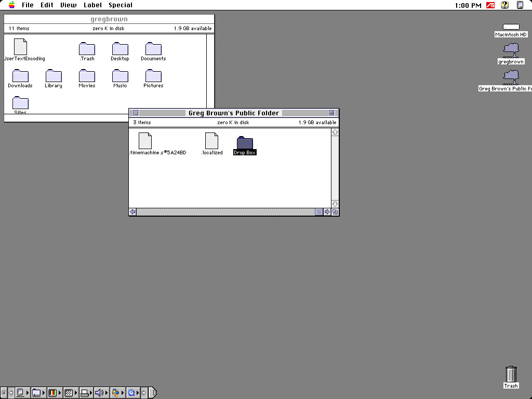The width and height of the screenshot is (532, 399).
Task: Open the Help menu question-mark icon
Action: click(505, 5)
